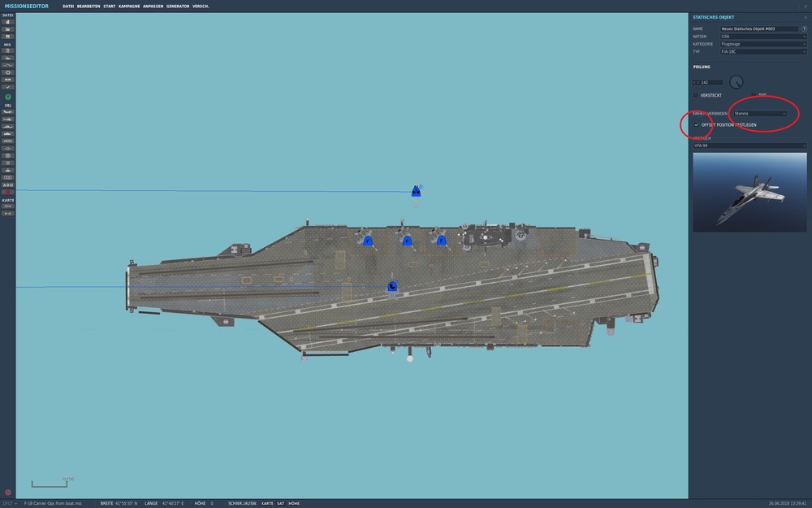Uncheck Offset Position Festlegen
The image size is (812, 508).
coord(697,124)
